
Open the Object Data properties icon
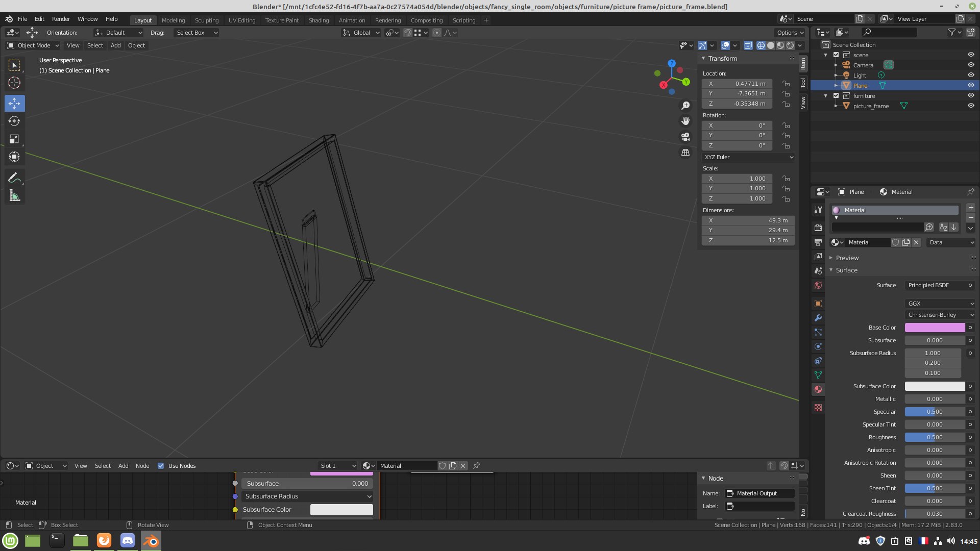(x=818, y=375)
